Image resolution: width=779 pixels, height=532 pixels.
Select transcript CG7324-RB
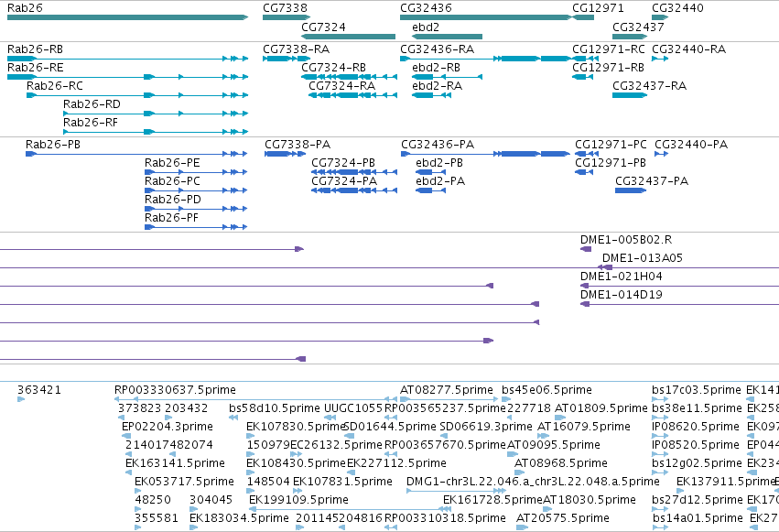[350, 77]
